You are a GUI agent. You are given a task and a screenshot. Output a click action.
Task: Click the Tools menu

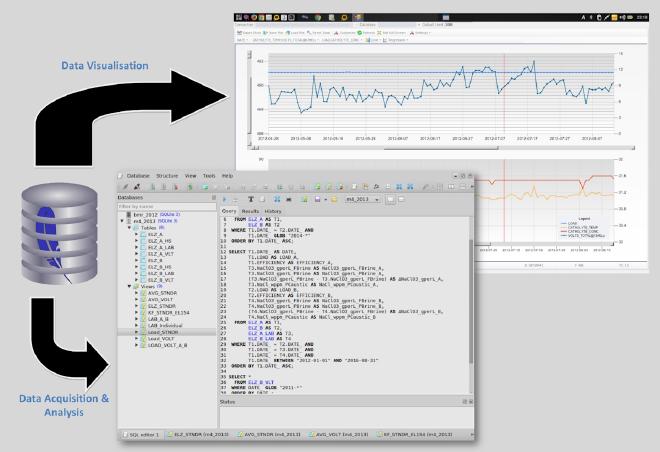(208, 175)
